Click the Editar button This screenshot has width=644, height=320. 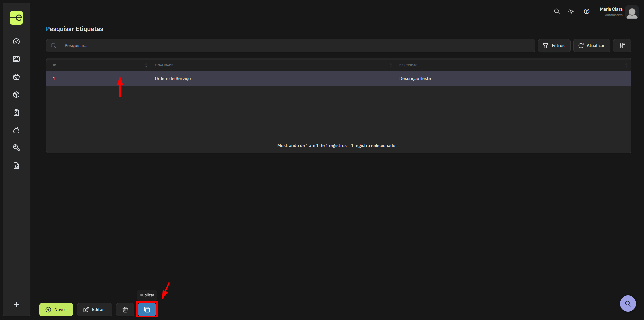(94, 310)
